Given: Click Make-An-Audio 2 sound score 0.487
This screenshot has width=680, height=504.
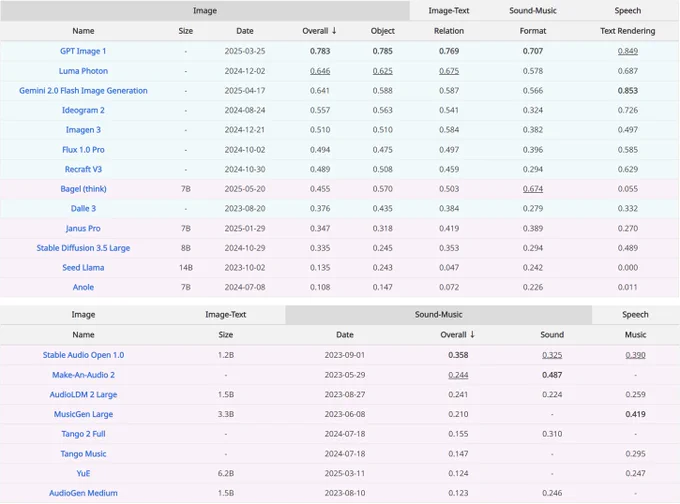Looking at the screenshot, I should 552,375.
